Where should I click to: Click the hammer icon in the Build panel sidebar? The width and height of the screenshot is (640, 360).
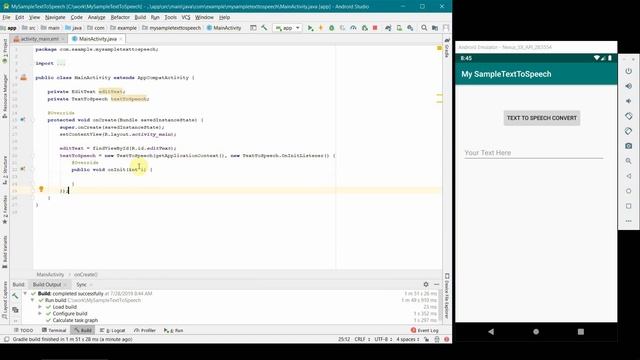tap(15, 296)
